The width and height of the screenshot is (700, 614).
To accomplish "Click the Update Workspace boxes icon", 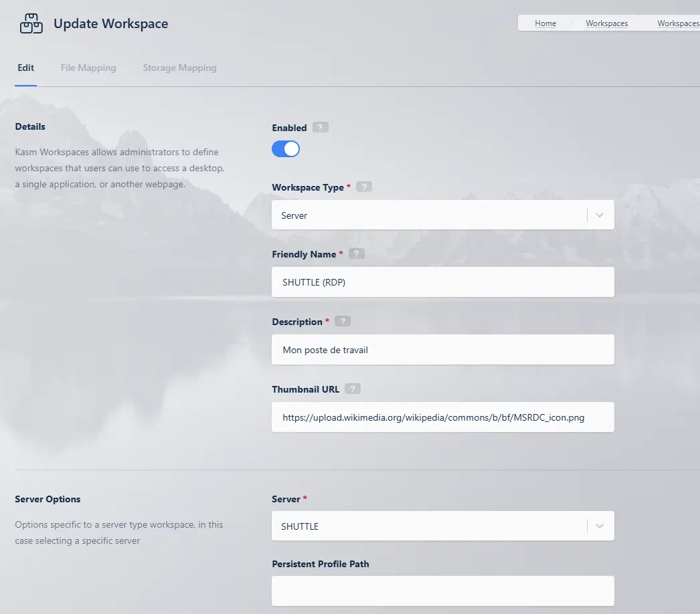I will point(31,24).
